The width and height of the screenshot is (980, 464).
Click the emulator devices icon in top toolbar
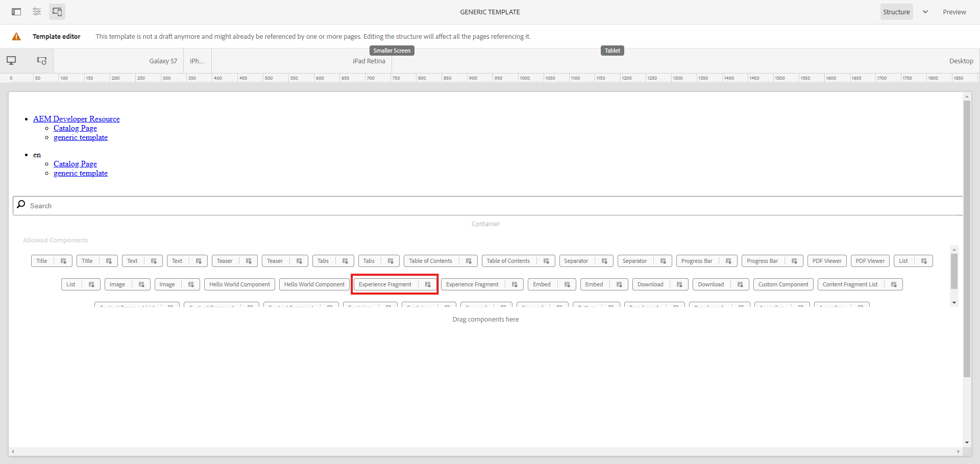[57, 12]
